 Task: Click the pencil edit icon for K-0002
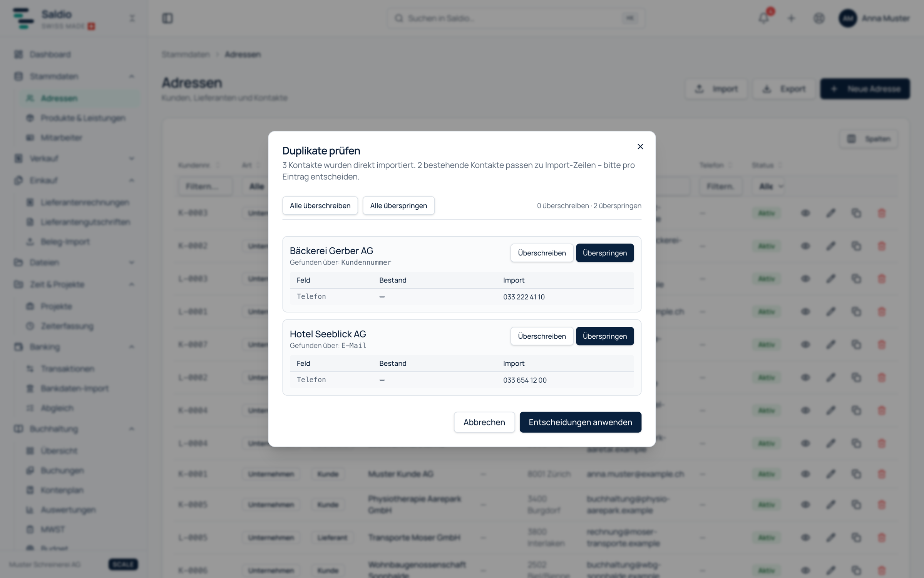831,246
